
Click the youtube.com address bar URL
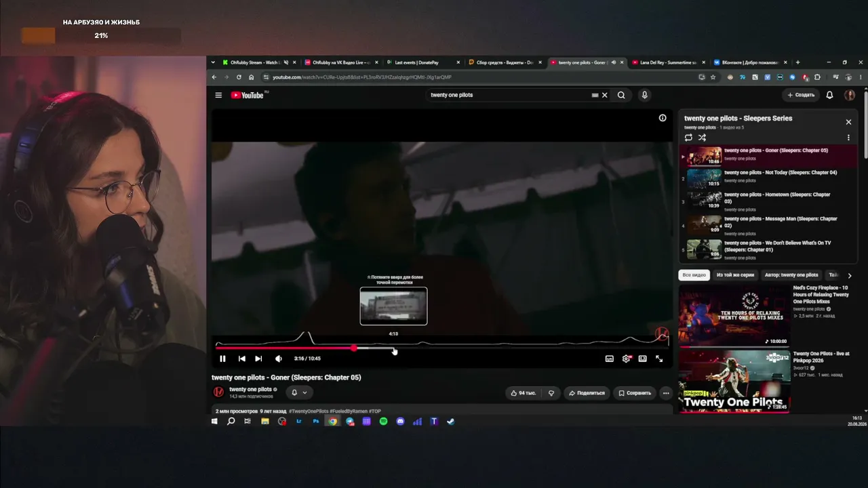tap(361, 77)
